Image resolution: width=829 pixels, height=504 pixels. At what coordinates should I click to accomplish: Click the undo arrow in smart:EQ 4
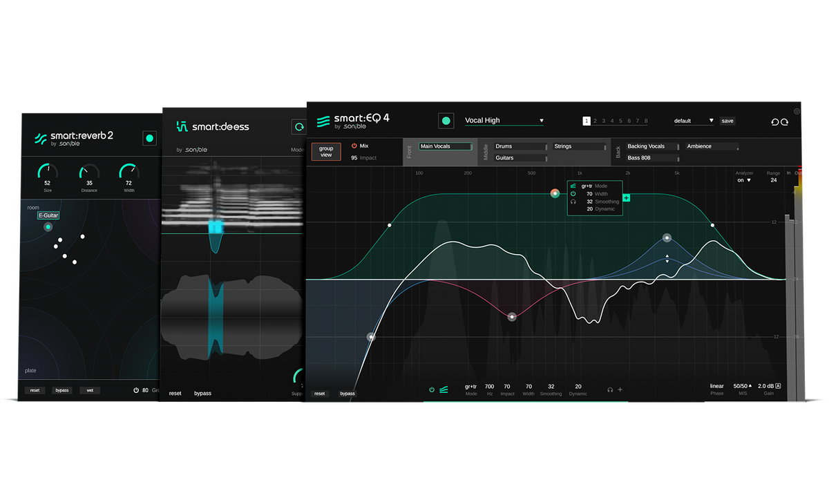click(x=775, y=122)
